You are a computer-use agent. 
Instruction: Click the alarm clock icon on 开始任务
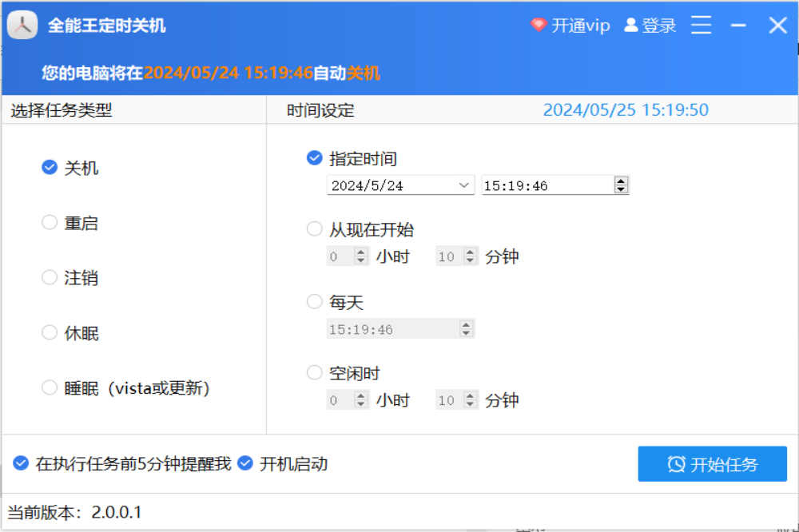676,464
